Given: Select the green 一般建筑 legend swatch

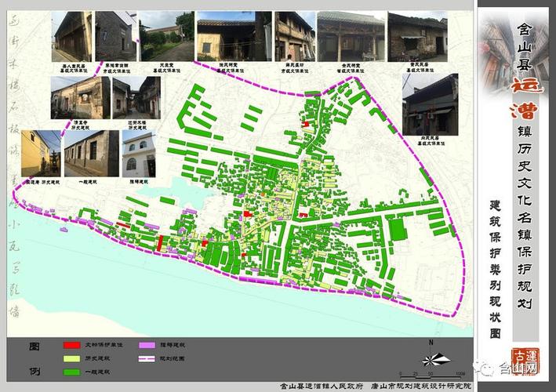Looking at the screenshot, I should click(x=71, y=372).
